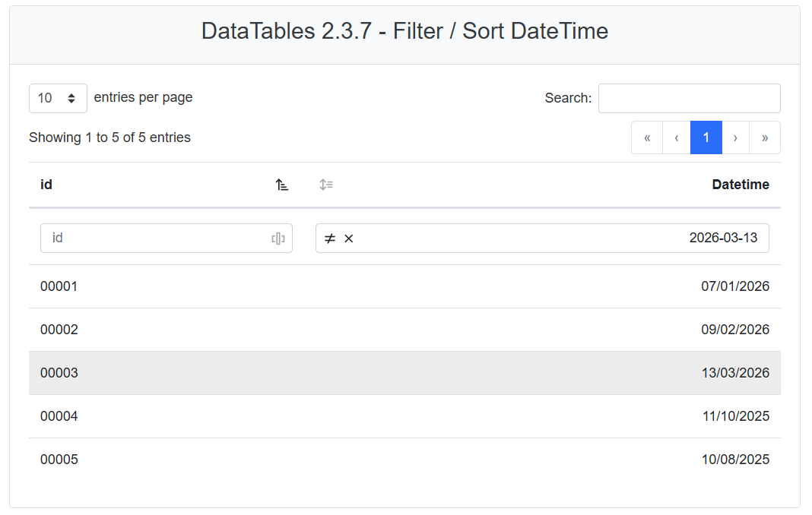Viewport: 812px width, 515px height.
Task: Click the ascending sort icon in id column
Action: [x=282, y=185]
